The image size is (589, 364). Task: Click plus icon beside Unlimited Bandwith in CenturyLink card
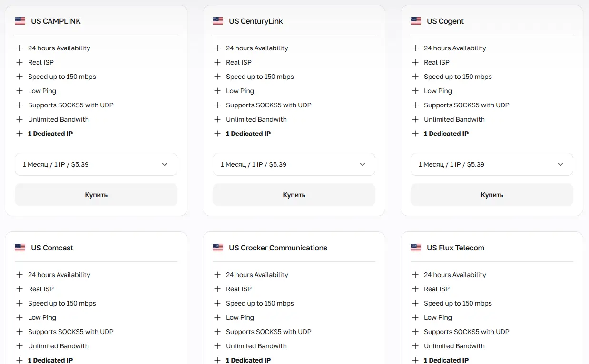pos(217,119)
